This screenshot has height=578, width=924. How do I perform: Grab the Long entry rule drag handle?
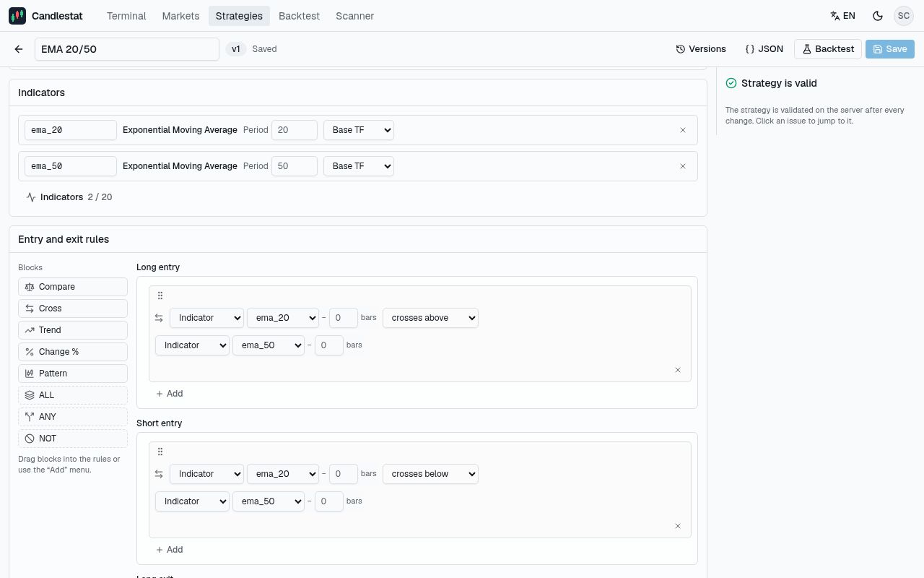(160, 296)
